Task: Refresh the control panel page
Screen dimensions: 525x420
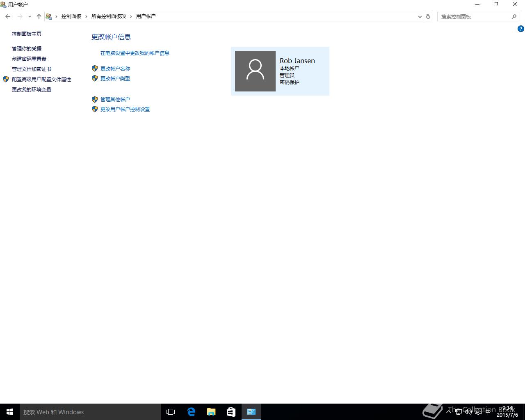Action: [x=428, y=16]
